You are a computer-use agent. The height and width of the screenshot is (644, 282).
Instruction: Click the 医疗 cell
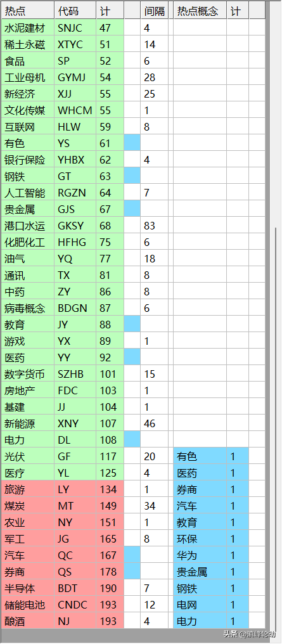point(29,473)
